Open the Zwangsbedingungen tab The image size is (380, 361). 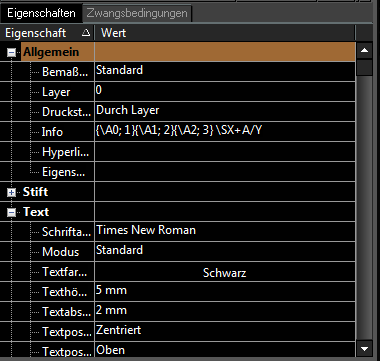tap(137, 13)
